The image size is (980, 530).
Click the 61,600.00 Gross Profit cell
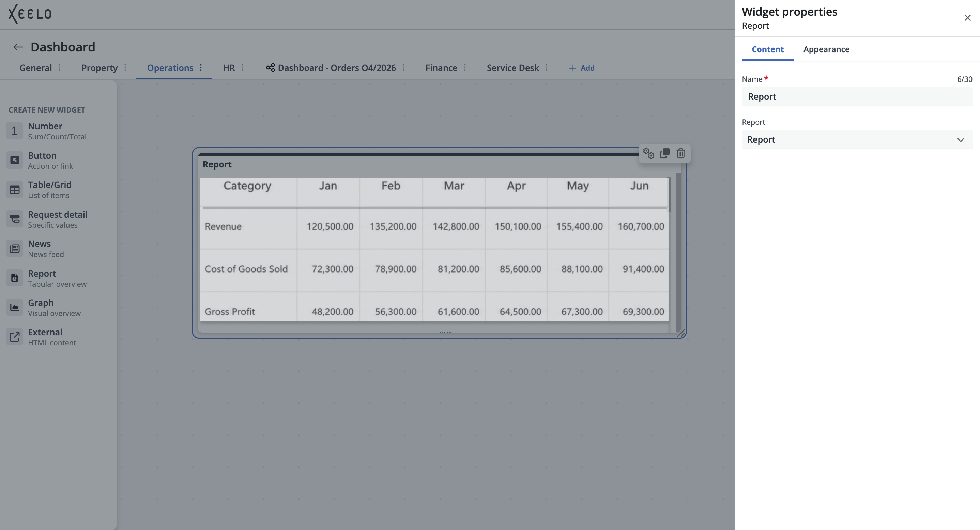point(458,311)
